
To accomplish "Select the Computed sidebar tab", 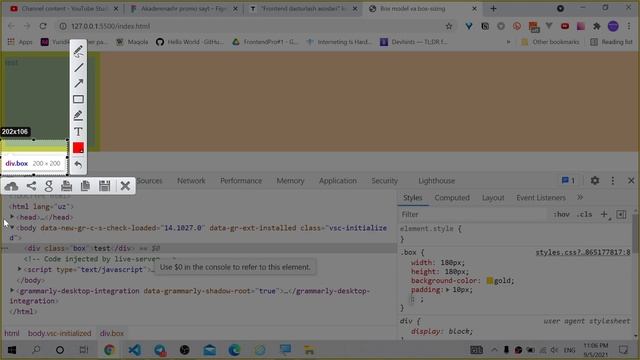I will [x=452, y=198].
